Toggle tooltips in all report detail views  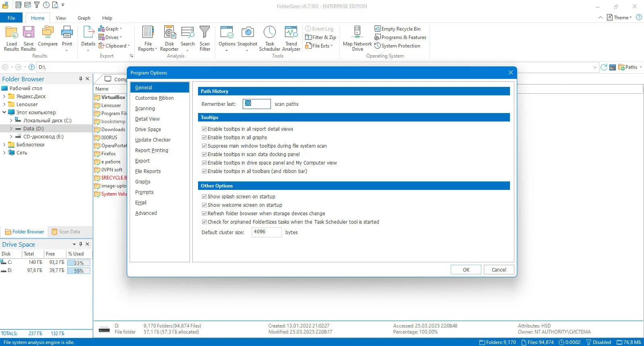204,129
